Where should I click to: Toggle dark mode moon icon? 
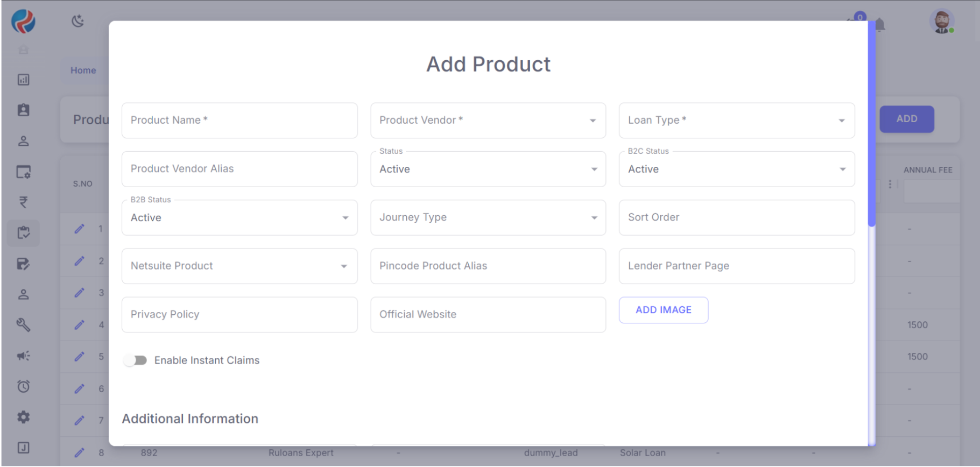coord(78,21)
